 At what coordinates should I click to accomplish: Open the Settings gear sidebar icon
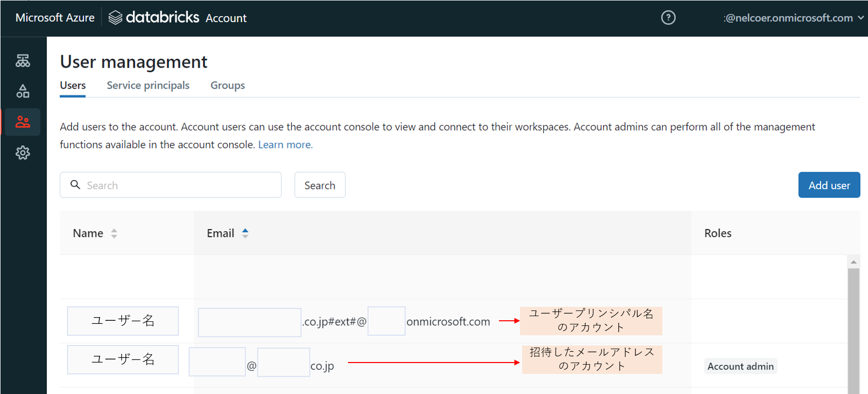click(x=23, y=153)
